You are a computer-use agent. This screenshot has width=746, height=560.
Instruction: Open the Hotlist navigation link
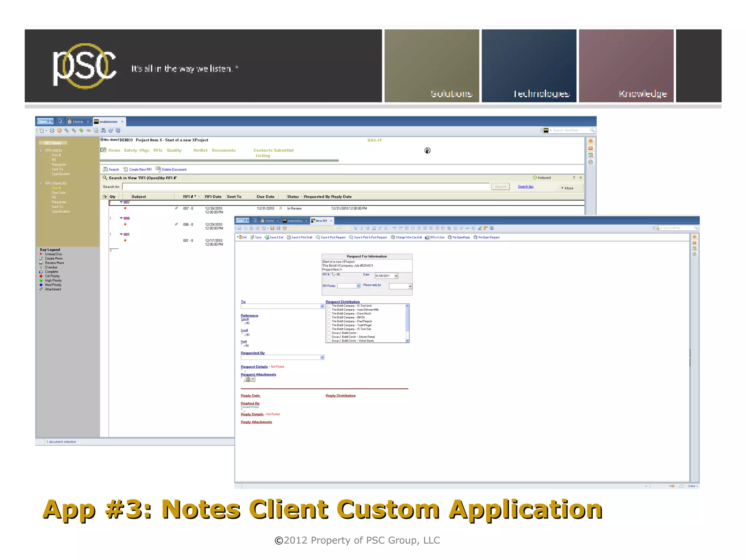point(200,150)
